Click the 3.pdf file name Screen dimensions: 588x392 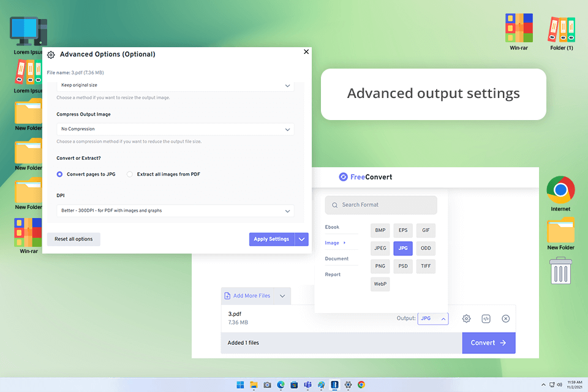click(x=235, y=314)
